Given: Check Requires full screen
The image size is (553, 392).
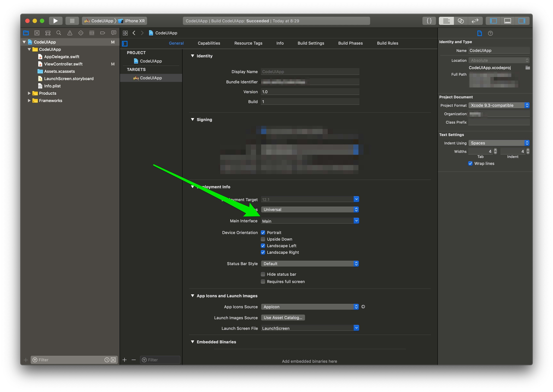Looking at the screenshot, I should 263,282.
